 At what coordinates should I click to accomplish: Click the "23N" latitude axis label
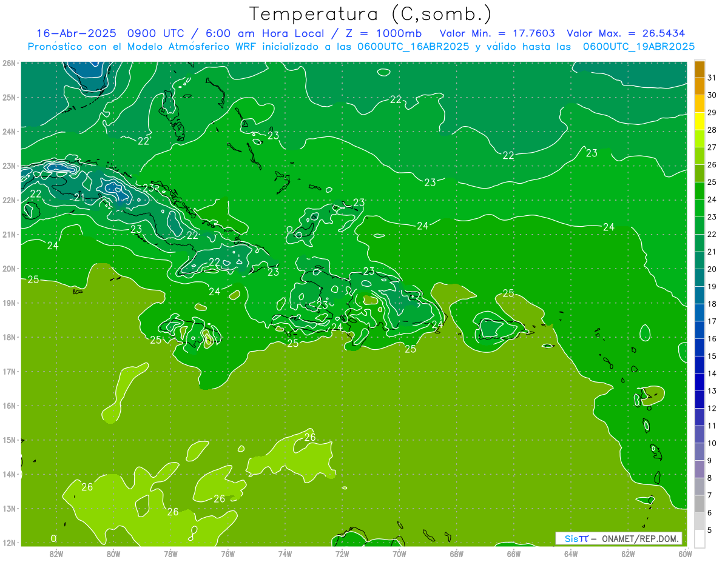(9, 166)
